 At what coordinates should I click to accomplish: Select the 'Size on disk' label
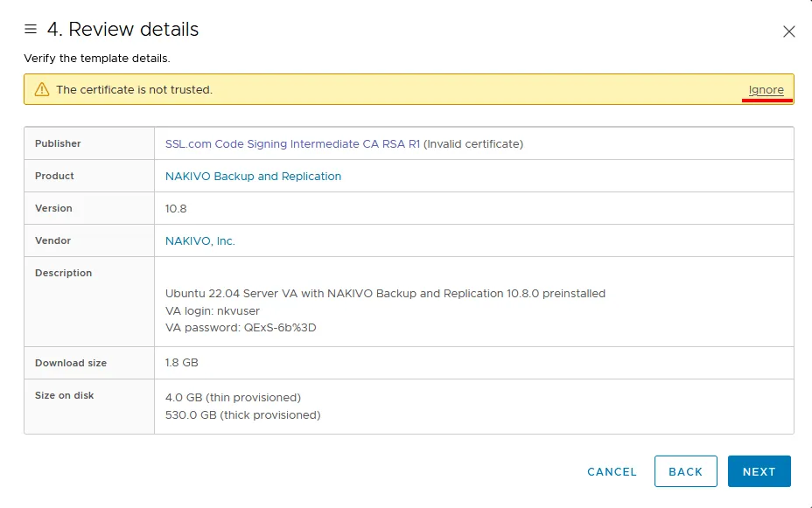coord(64,395)
